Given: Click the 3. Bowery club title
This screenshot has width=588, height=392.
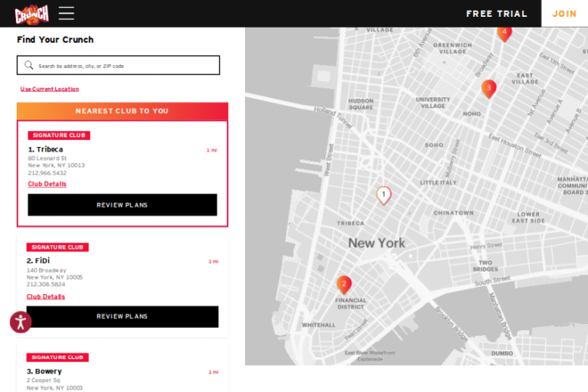Looking at the screenshot, I should tap(44, 371).
